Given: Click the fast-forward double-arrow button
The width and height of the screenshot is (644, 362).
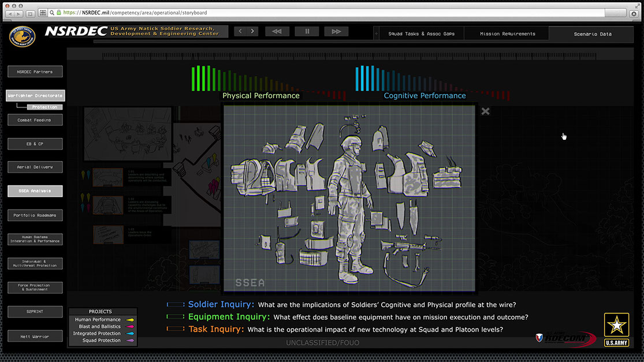Looking at the screenshot, I should click(x=336, y=31).
